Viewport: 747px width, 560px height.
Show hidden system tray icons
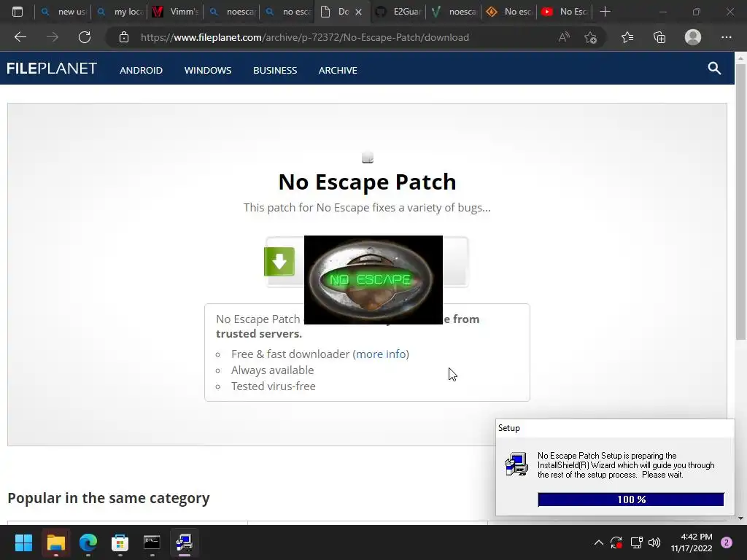click(599, 542)
